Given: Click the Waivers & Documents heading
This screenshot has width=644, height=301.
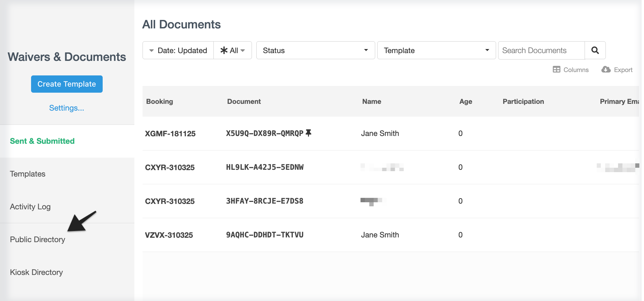Looking at the screenshot, I should coord(67,57).
